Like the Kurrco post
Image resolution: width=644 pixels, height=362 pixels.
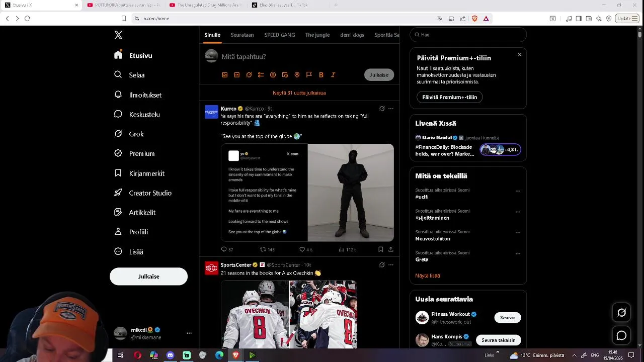click(x=306, y=249)
